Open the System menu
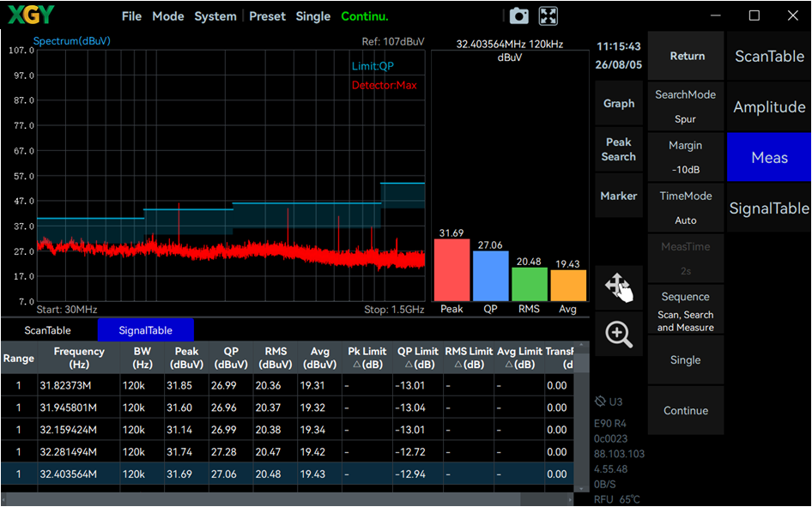812x507 pixels. coord(215,16)
